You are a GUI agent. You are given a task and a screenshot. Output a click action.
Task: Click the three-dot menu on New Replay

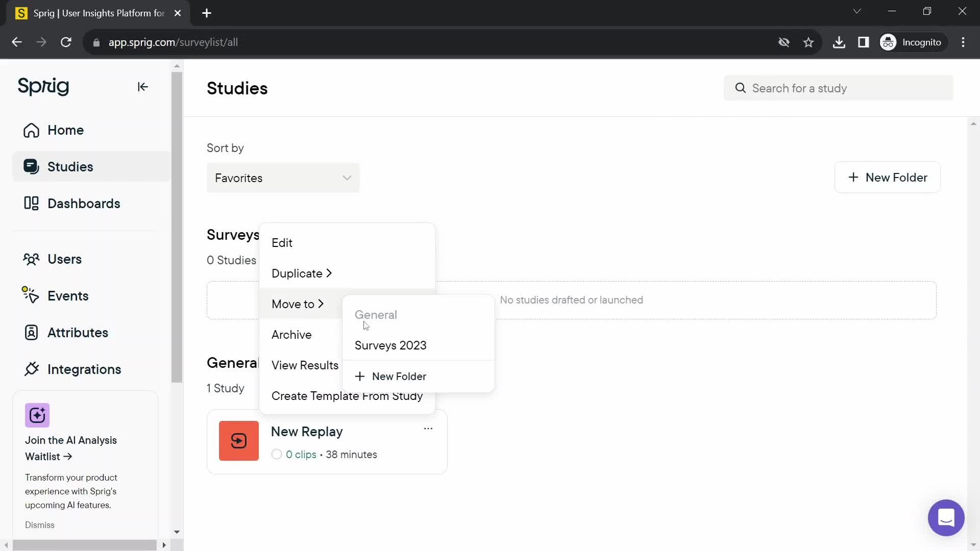(428, 429)
